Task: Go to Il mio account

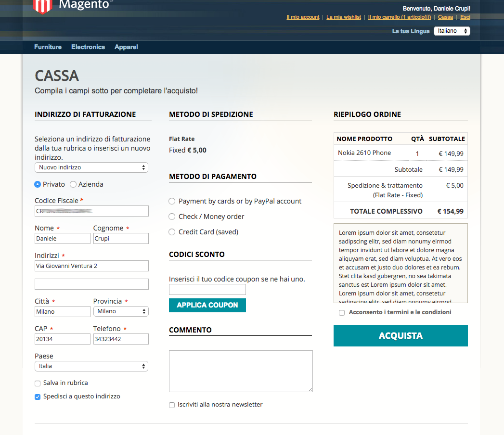Action: click(x=303, y=17)
